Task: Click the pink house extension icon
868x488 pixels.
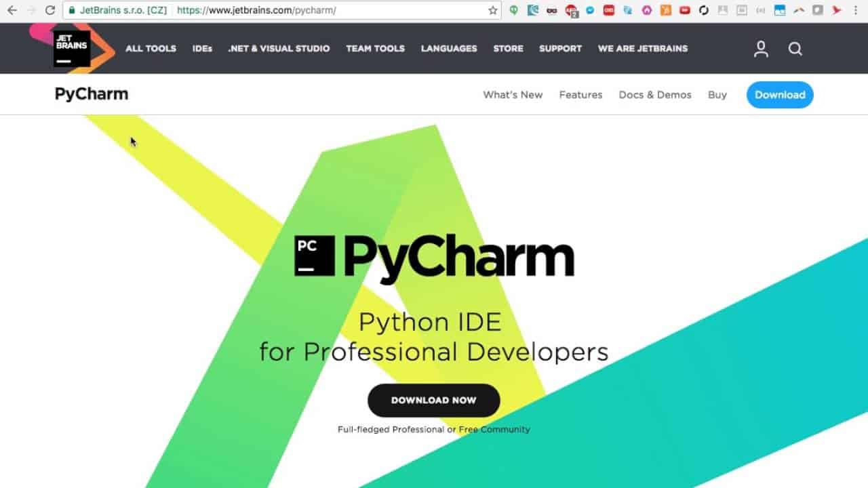Action: point(647,11)
